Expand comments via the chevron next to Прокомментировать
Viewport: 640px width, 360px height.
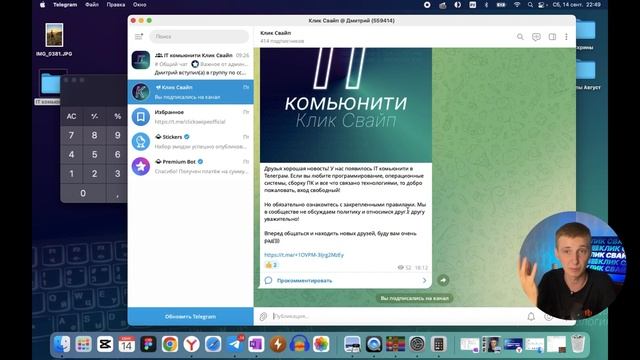coord(424,280)
